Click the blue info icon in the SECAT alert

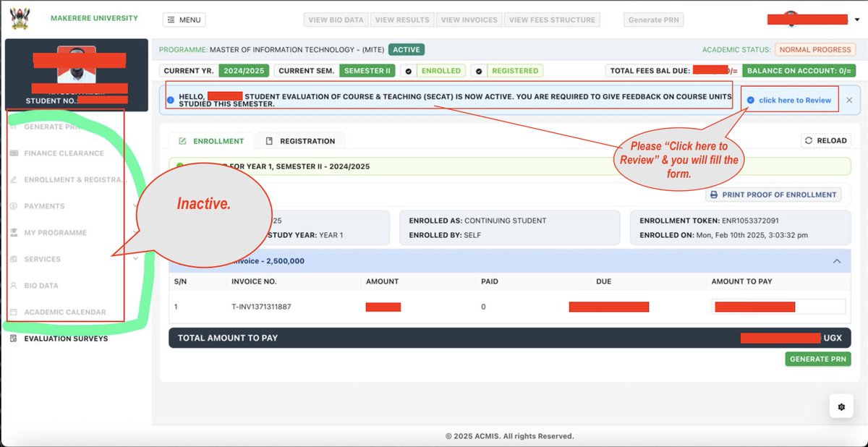tap(171, 100)
